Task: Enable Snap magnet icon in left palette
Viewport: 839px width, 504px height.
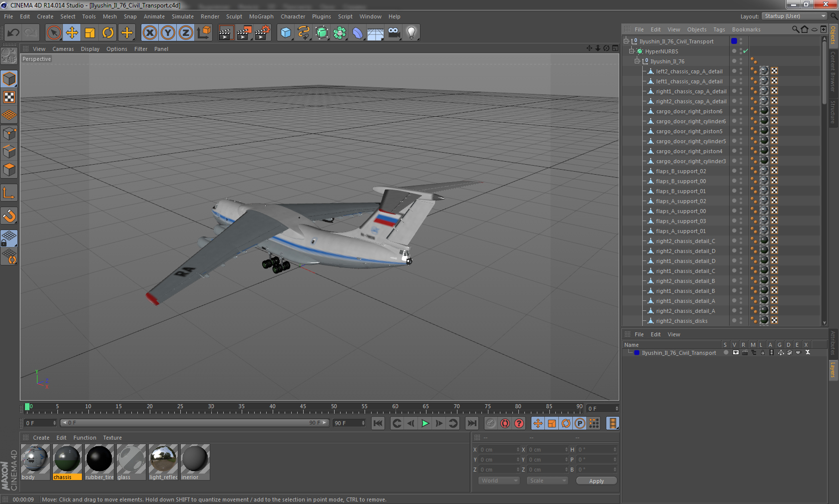Action: (9, 216)
